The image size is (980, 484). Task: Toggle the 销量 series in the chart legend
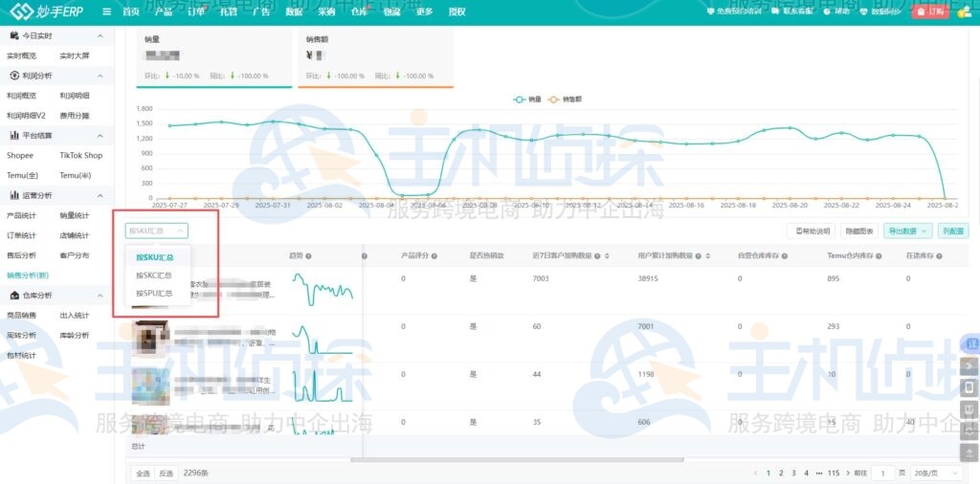[x=527, y=99]
